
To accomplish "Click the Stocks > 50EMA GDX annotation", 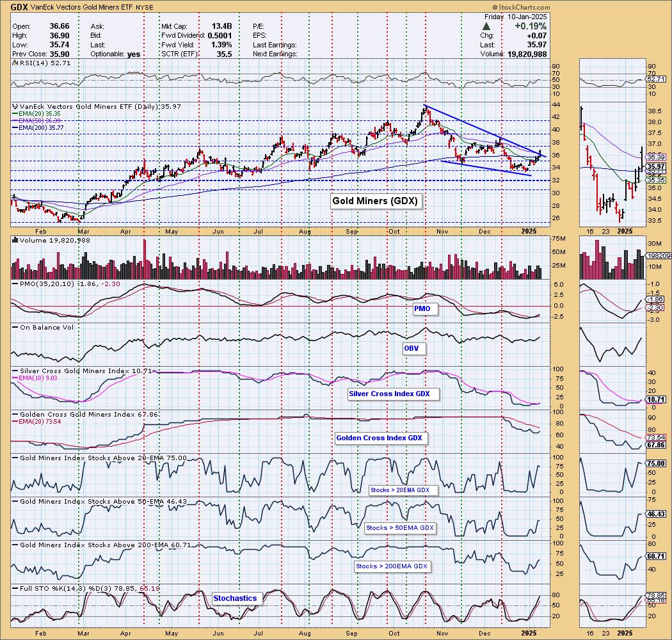I will click(x=400, y=528).
